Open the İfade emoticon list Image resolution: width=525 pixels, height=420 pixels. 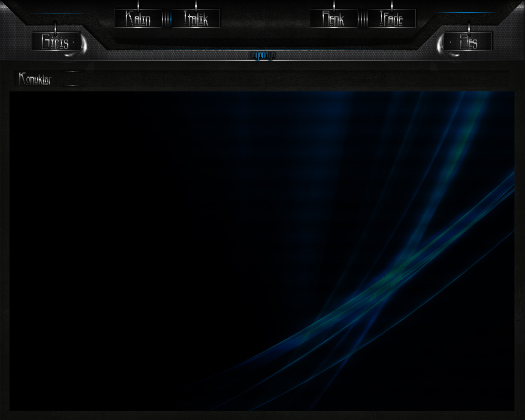click(392, 19)
